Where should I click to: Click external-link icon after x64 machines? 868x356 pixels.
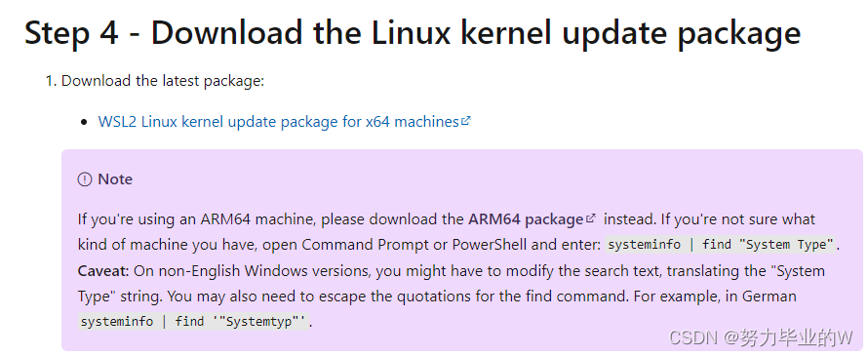point(466,120)
